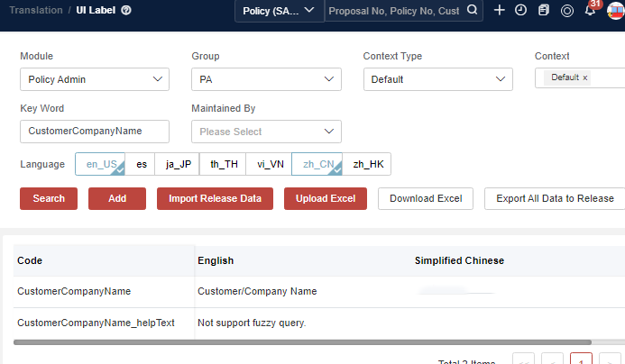Click the circular target icon in header

[x=566, y=11]
